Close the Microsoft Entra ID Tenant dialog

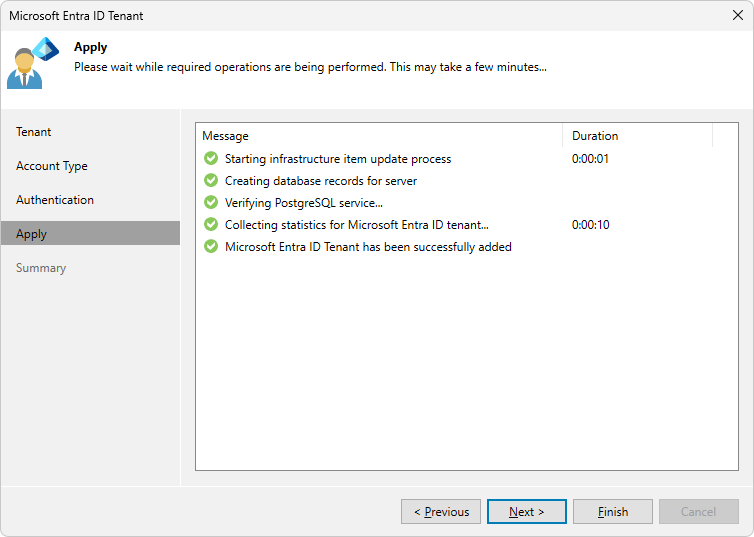coord(738,15)
